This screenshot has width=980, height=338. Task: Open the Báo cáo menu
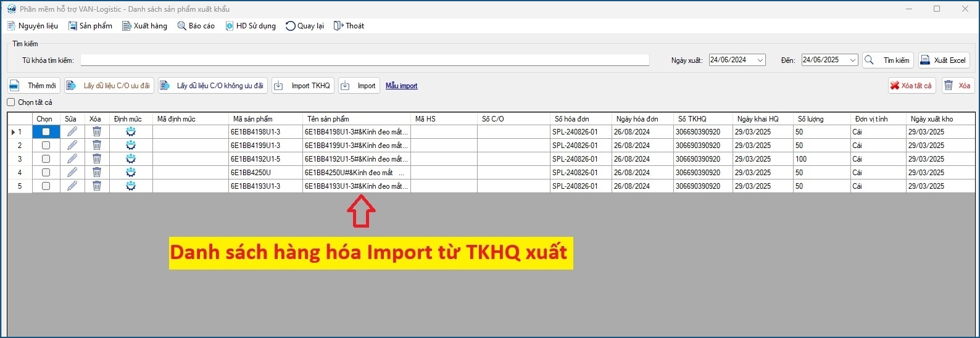196,26
